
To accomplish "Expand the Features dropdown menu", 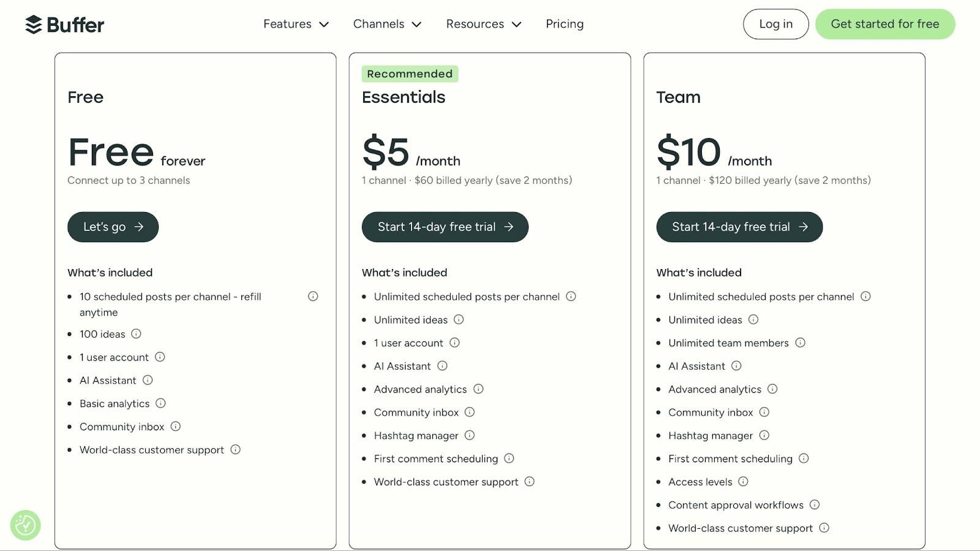I will pyautogui.click(x=296, y=24).
